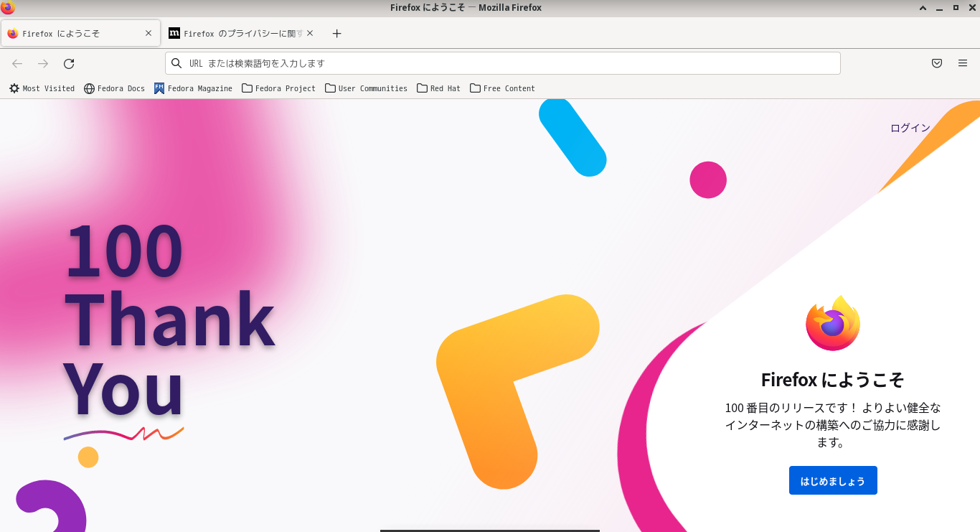
Task: Click the search magnifier in the address bar
Action: tap(176, 63)
